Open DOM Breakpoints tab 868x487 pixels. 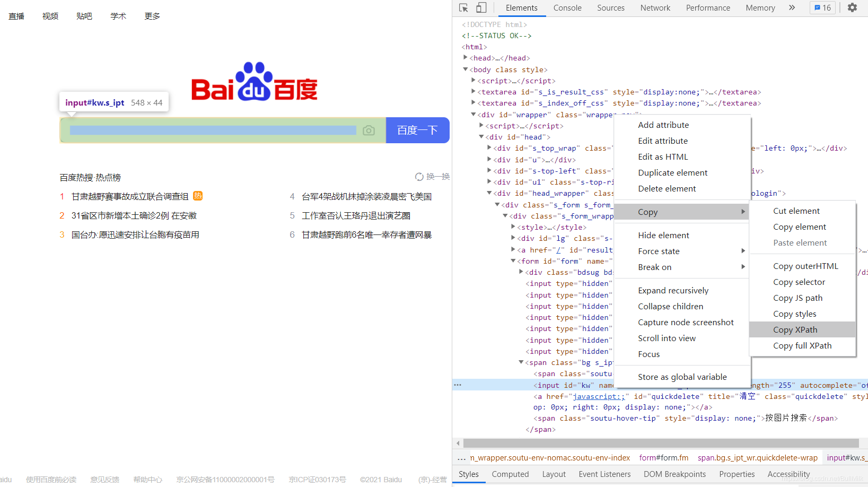pos(675,474)
